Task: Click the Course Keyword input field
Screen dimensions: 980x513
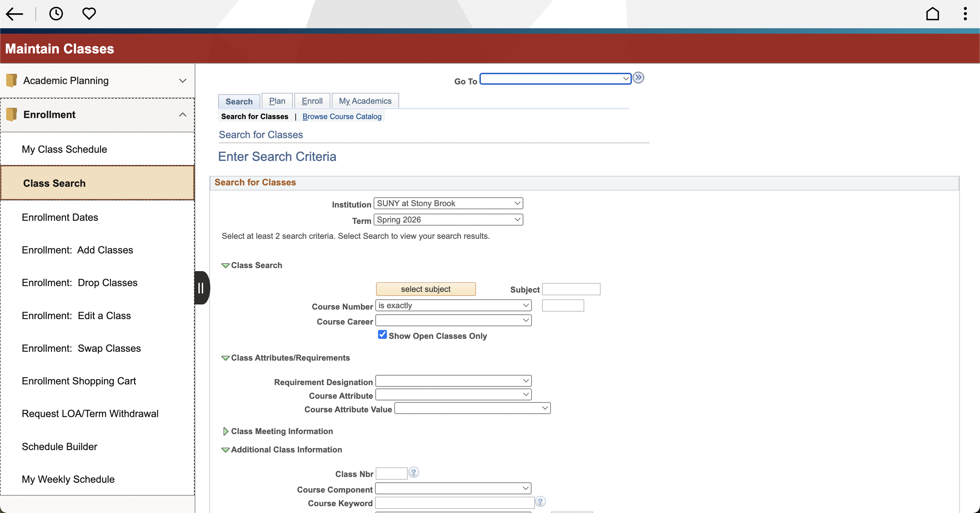Action: coord(455,503)
